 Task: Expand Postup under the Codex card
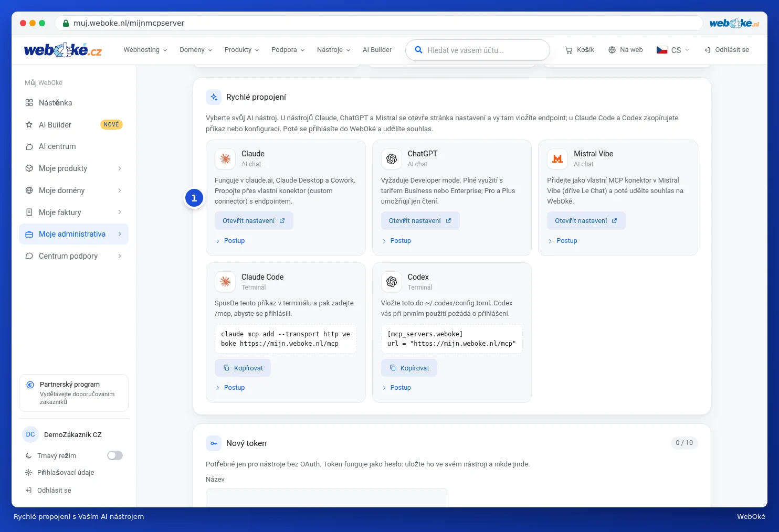pyautogui.click(x=396, y=388)
